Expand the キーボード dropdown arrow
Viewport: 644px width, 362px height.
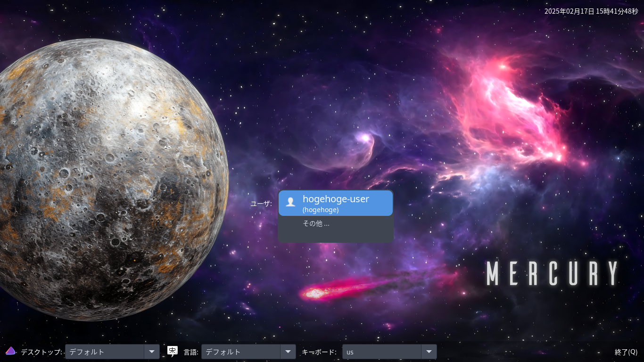[429, 352]
